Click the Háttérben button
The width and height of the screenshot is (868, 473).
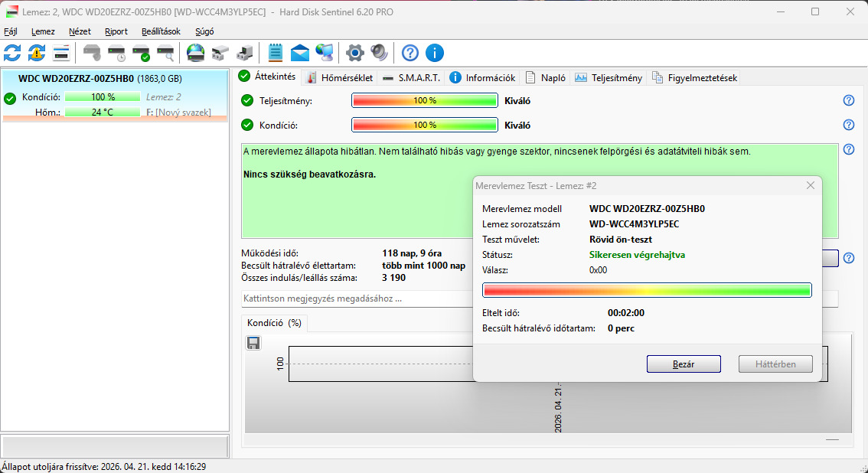(775, 364)
